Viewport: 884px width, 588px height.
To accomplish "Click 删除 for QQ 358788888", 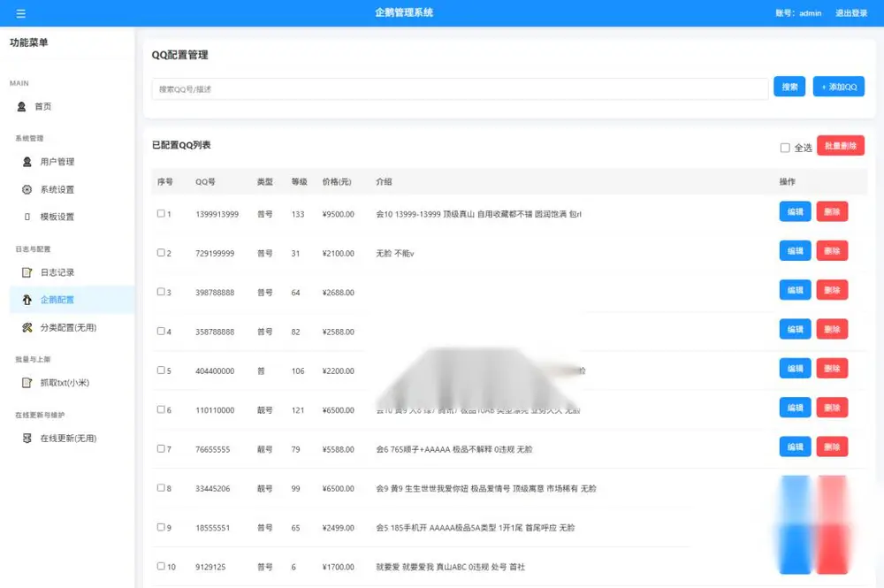I will tap(832, 329).
